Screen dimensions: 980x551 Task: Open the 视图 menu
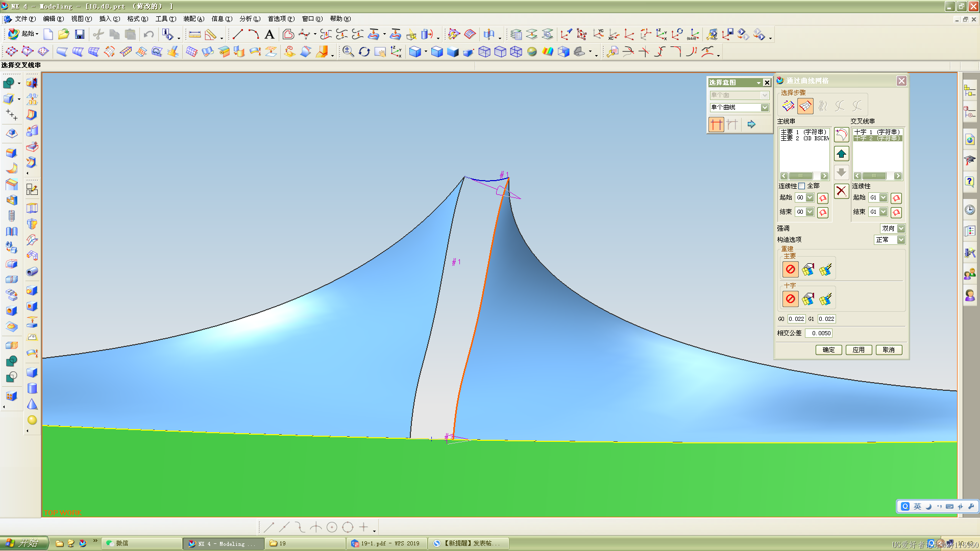point(81,19)
